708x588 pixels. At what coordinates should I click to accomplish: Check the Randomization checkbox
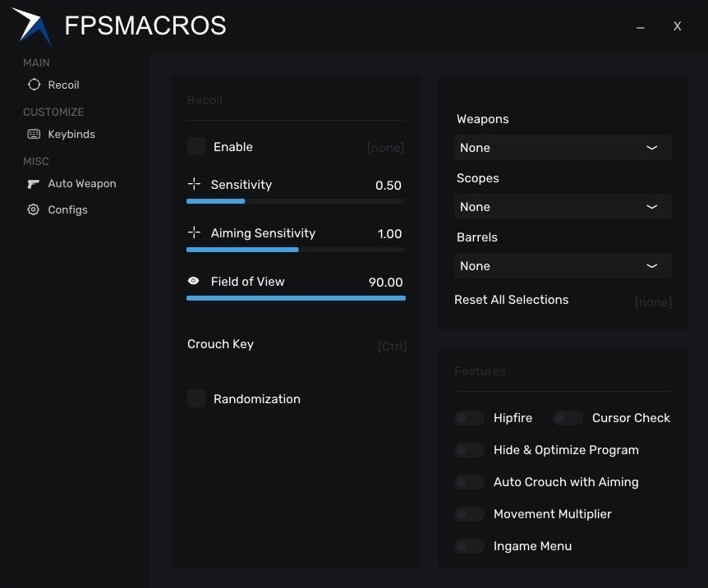click(x=196, y=398)
